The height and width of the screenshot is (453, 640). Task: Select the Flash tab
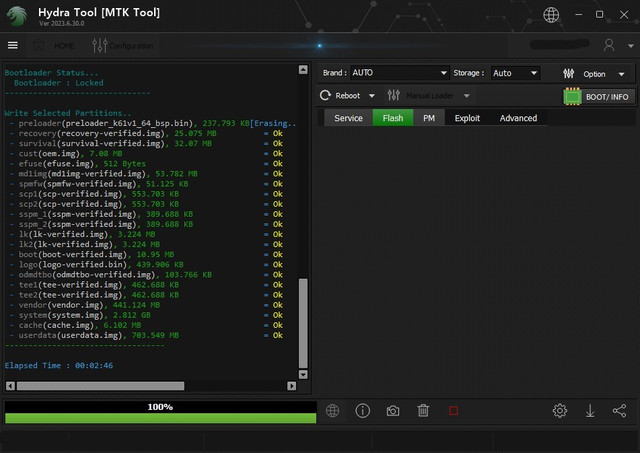(393, 118)
